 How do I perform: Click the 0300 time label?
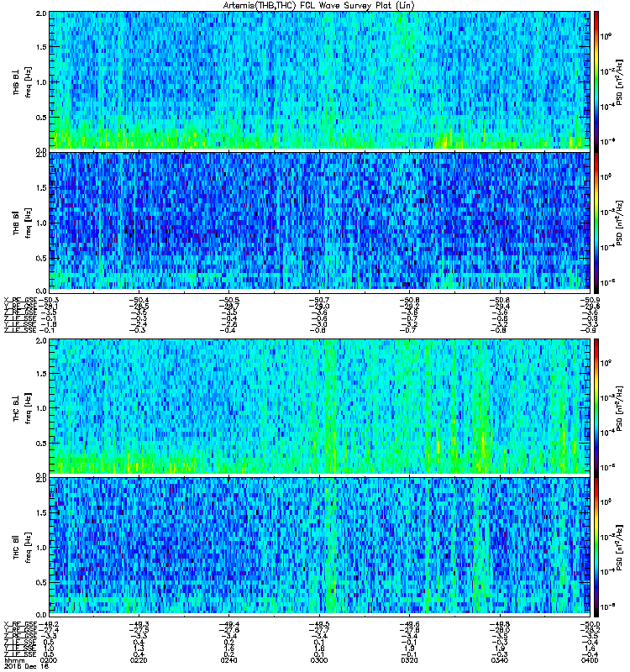(319, 660)
